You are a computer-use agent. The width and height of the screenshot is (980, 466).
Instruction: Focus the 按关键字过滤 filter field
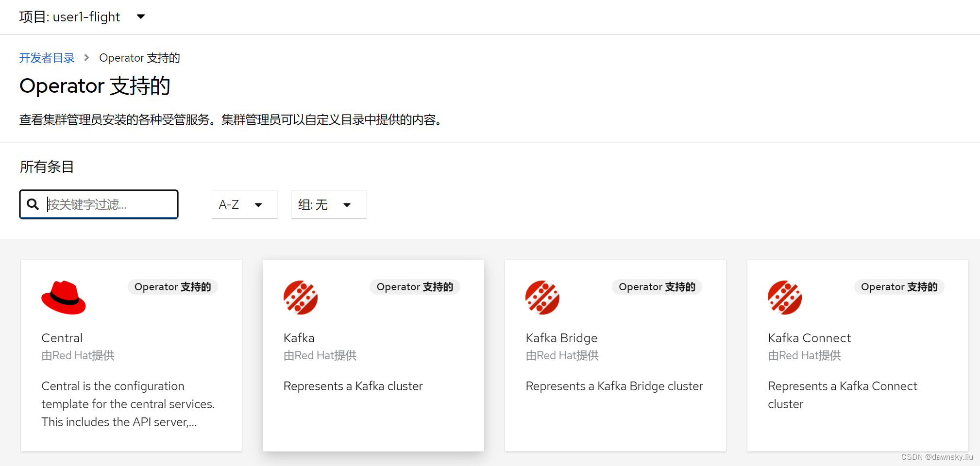click(99, 204)
